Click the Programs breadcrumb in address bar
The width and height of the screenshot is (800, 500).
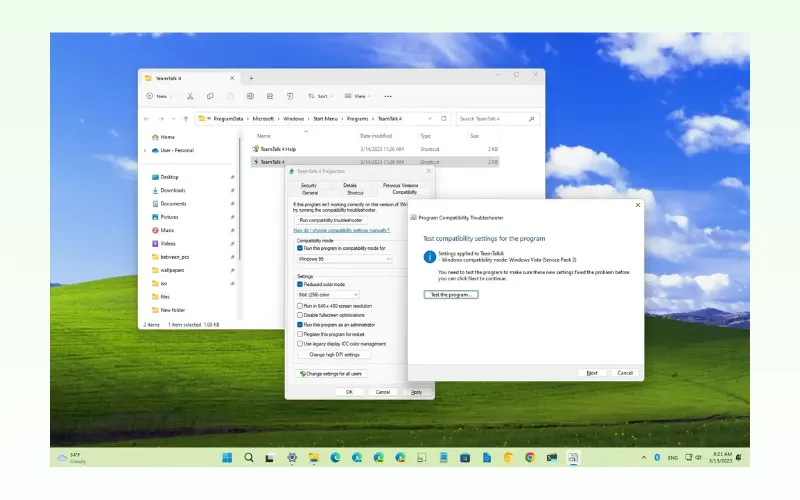coord(357,119)
